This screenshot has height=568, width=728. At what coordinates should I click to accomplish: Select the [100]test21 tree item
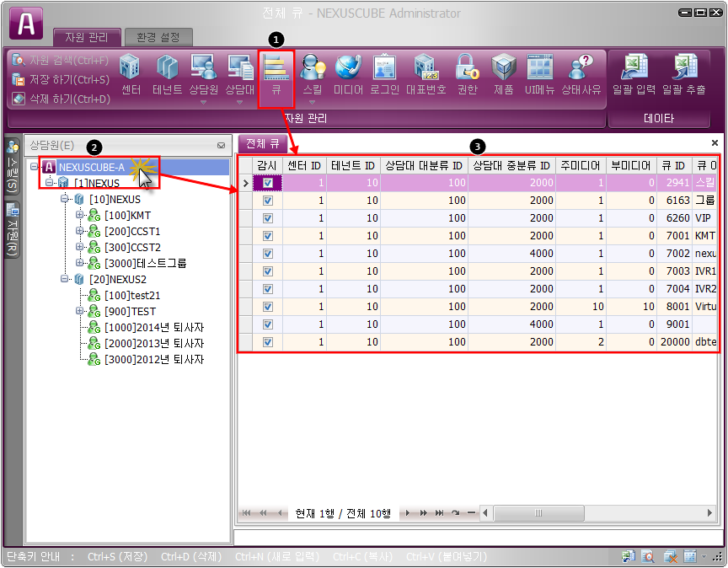click(x=132, y=296)
